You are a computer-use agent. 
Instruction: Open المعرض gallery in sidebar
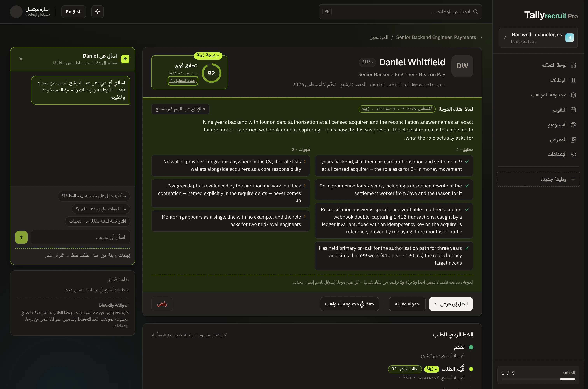pyautogui.click(x=538, y=140)
